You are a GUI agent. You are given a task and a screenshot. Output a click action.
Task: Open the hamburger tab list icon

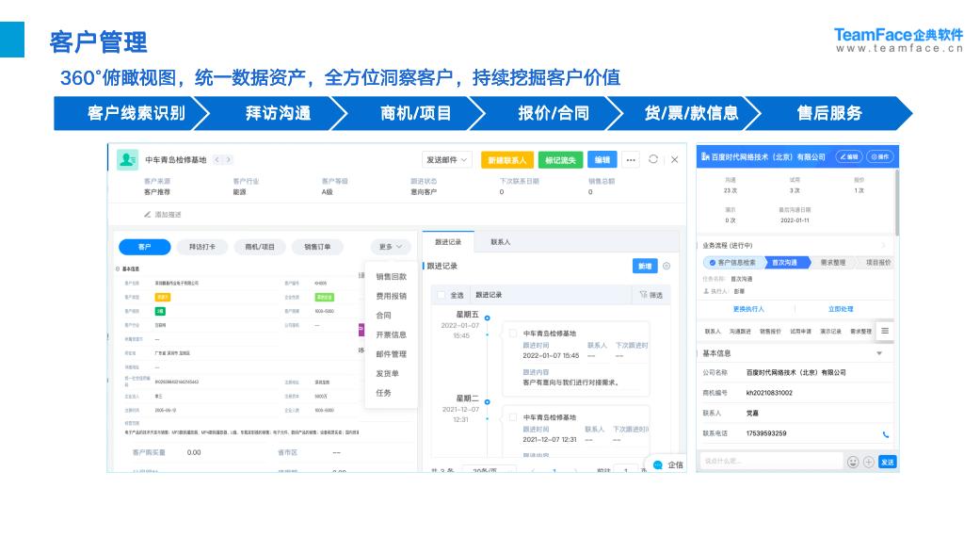pyautogui.click(x=885, y=331)
